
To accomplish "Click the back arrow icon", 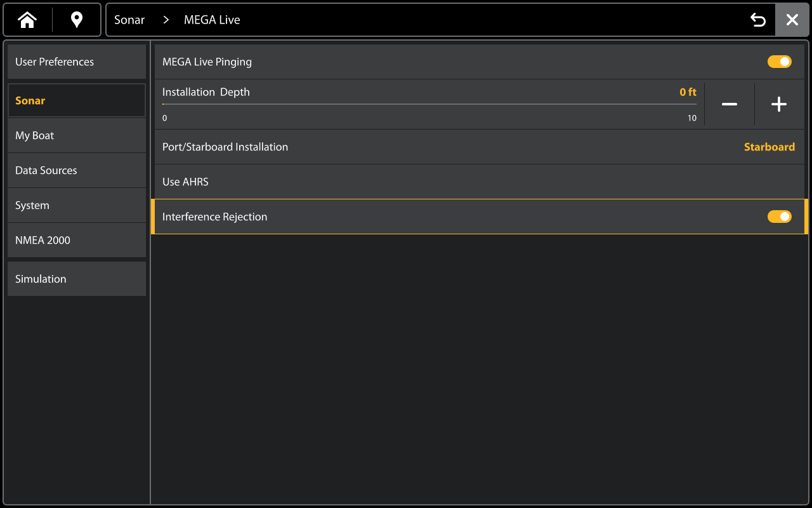I will click(x=758, y=20).
